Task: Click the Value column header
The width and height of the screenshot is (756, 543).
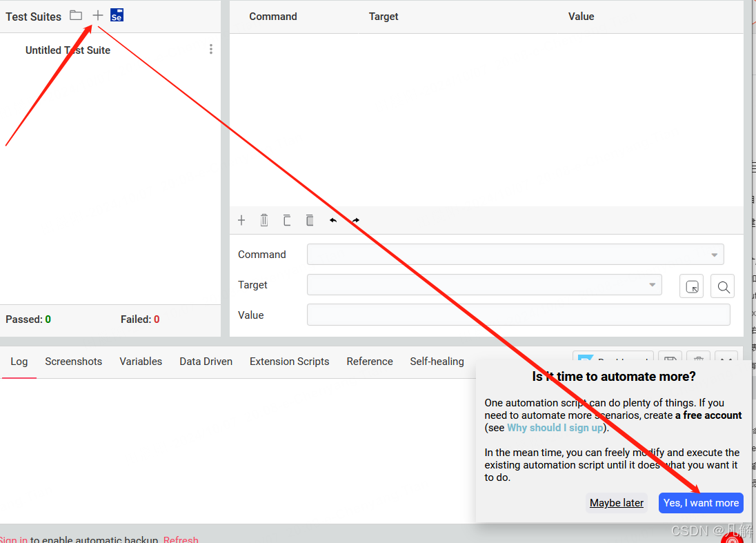Action: (581, 17)
